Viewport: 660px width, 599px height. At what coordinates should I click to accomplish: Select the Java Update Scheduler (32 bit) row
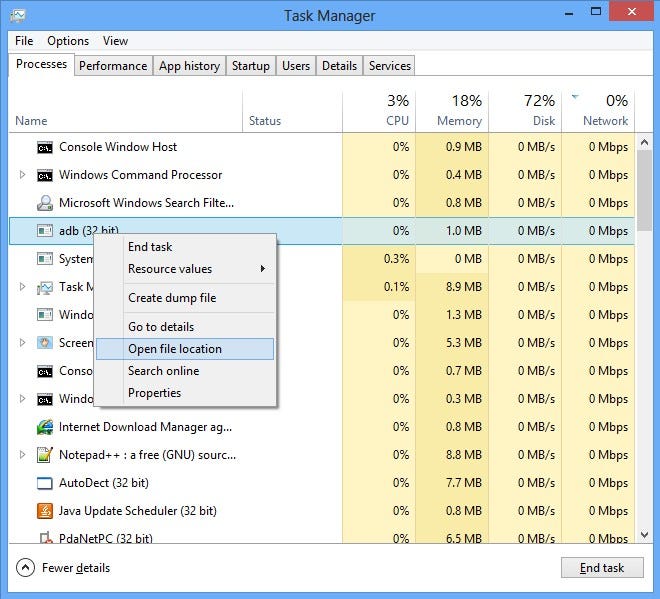click(x=322, y=511)
